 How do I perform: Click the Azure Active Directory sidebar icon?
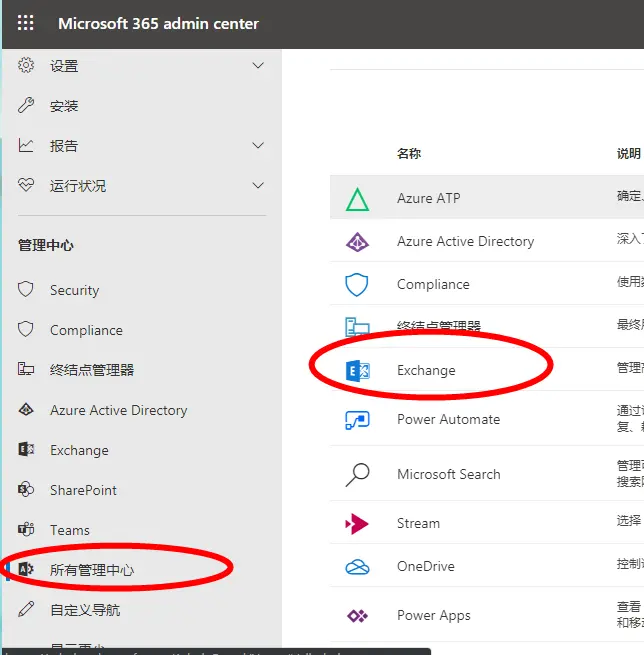pyautogui.click(x=26, y=409)
